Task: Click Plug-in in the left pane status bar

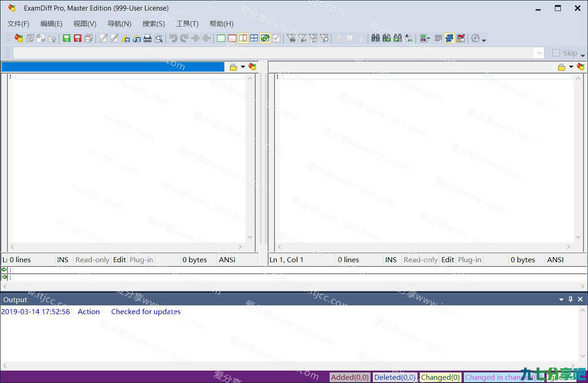Action: coord(142,259)
